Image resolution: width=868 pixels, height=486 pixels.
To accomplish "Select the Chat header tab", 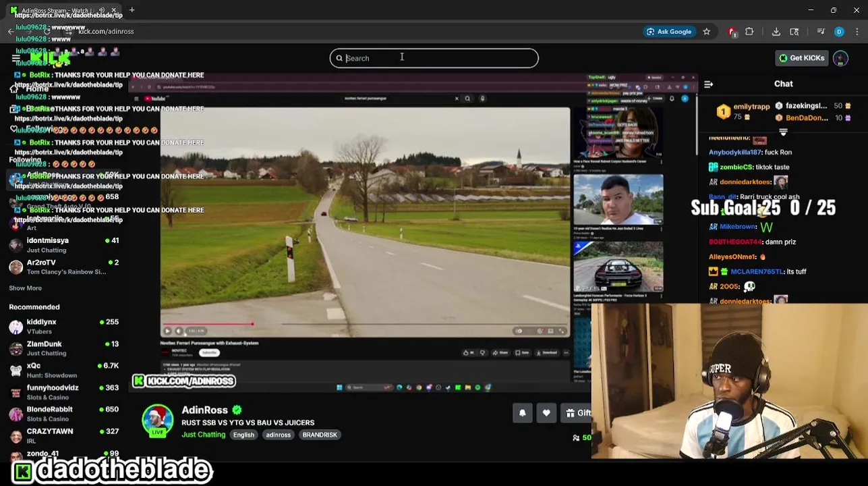I will (783, 84).
